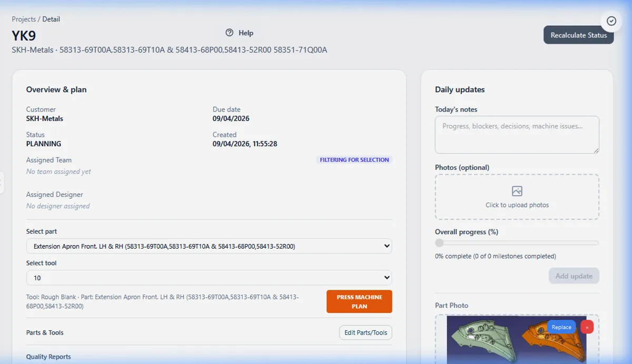Image resolution: width=632 pixels, height=364 pixels.
Task: Click the Help question mark icon
Action: (x=229, y=33)
